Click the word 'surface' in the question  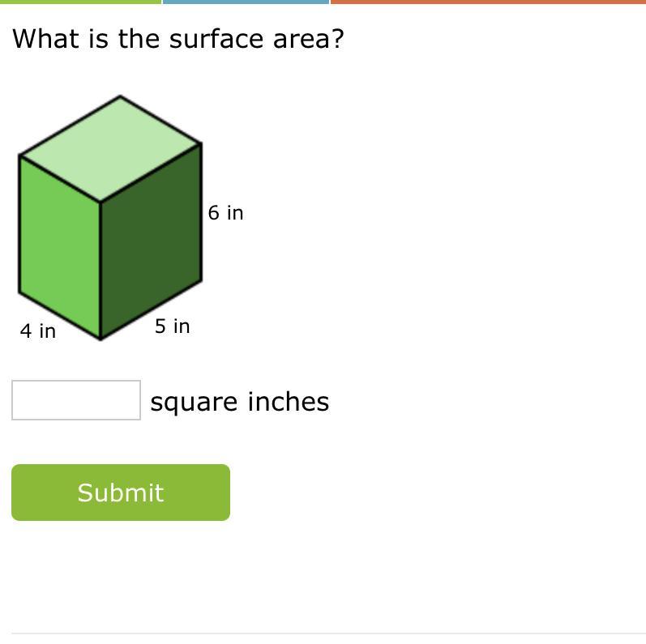[216, 39]
